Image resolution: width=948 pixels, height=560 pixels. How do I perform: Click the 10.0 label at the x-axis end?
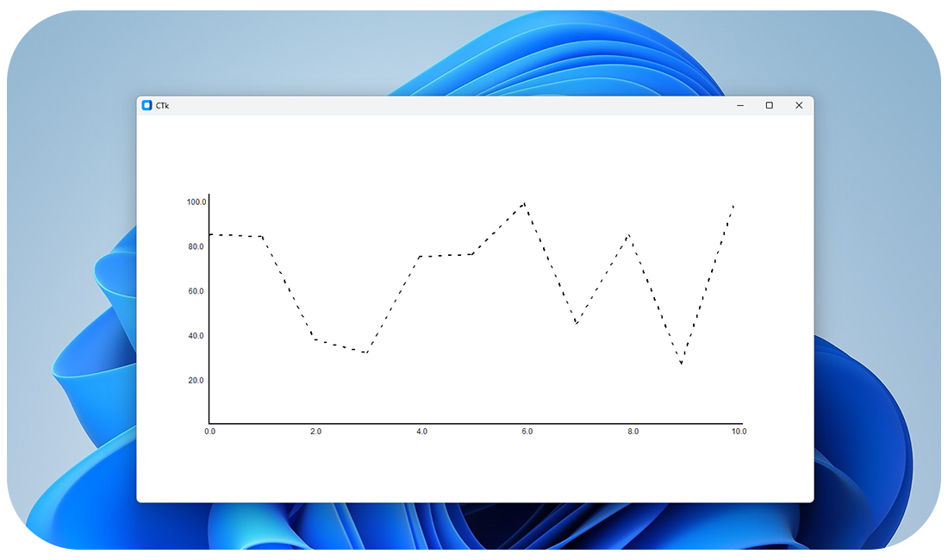point(739,431)
